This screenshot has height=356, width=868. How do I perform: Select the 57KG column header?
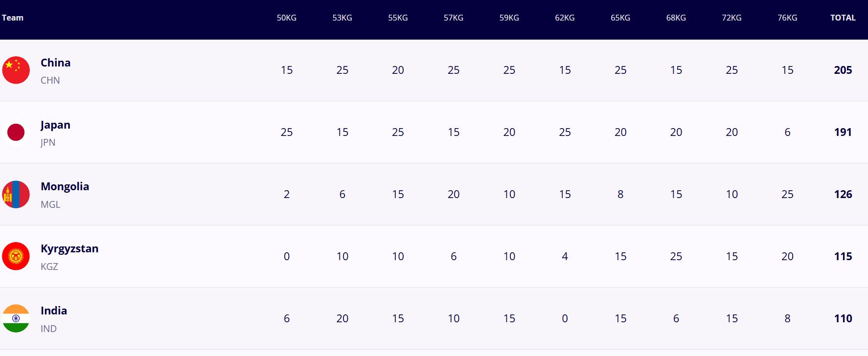[453, 18]
